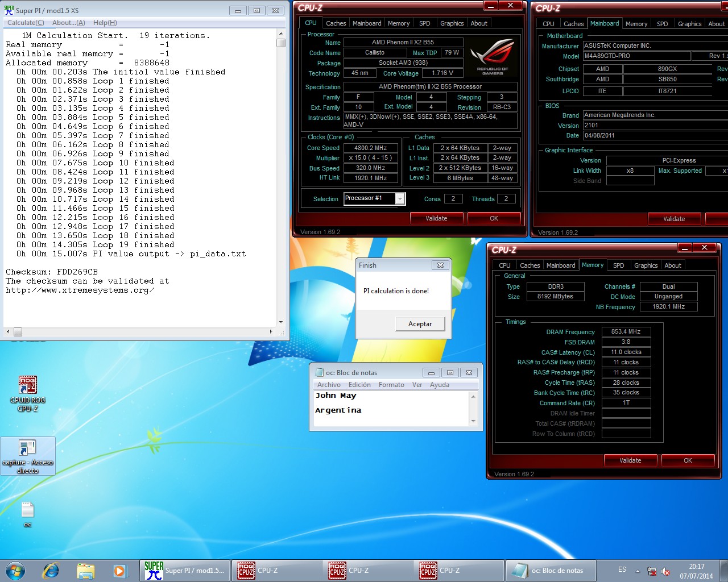Activate the first CPU-Z taskbar button

pyautogui.click(x=276, y=570)
